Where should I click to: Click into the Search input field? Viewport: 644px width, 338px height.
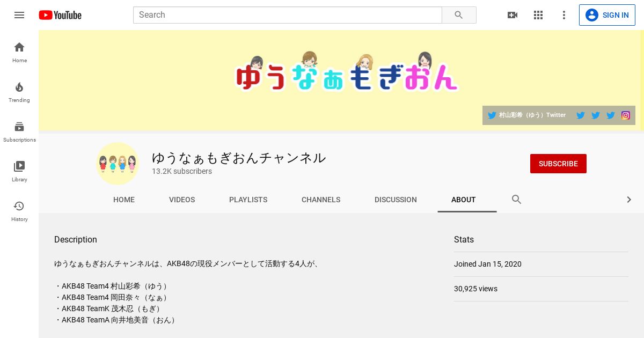[288, 15]
